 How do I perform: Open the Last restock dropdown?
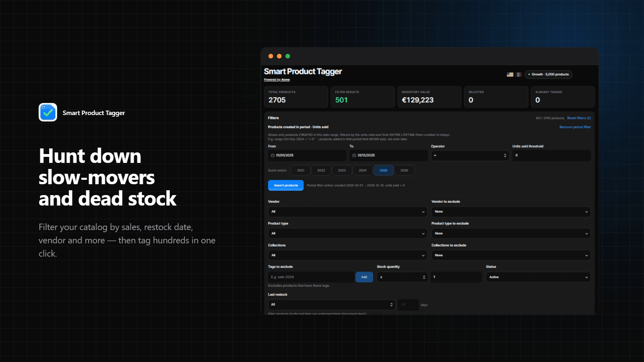click(x=332, y=305)
